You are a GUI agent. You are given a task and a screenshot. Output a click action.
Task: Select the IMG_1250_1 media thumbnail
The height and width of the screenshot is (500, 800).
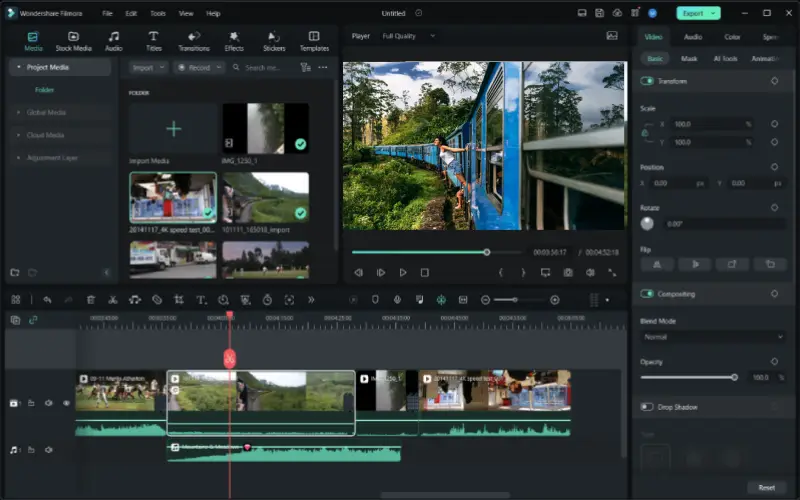pyautogui.click(x=265, y=129)
